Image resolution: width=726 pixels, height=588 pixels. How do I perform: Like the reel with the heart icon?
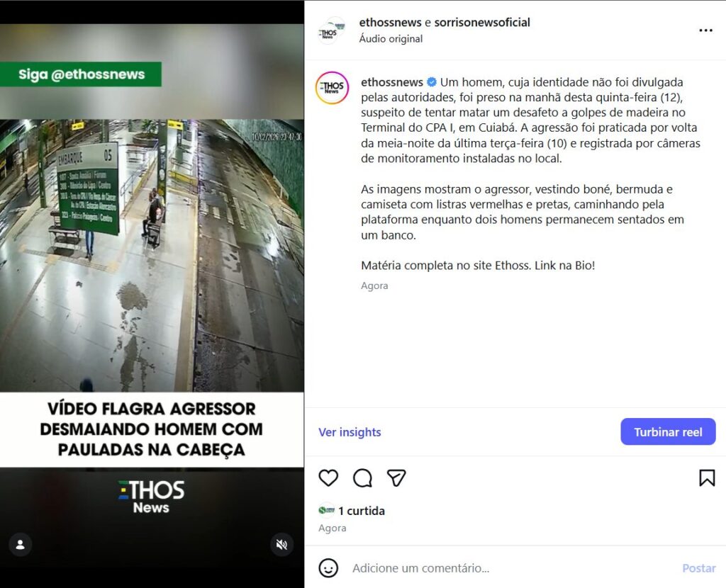[328, 477]
